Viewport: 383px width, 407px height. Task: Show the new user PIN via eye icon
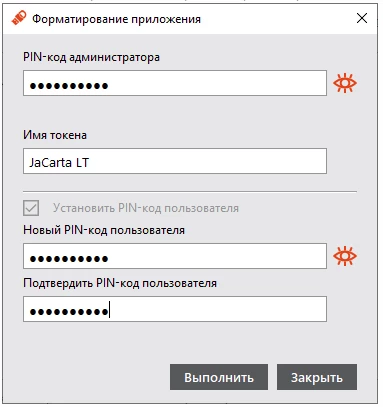pos(345,256)
